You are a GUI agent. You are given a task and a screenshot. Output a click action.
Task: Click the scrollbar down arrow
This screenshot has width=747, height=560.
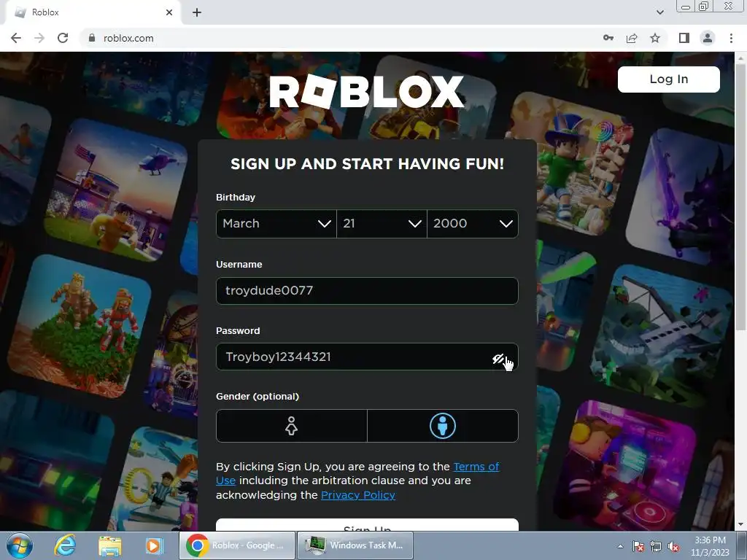coord(740,525)
